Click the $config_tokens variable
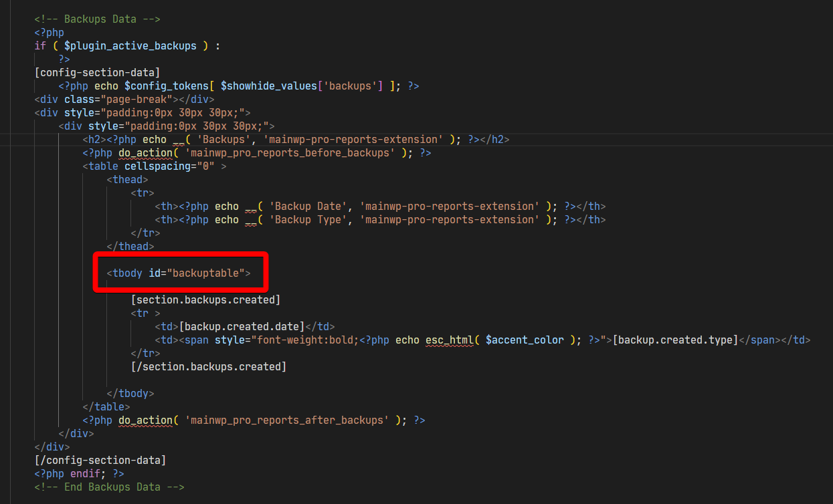This screenshot has width=833, height=504. [167, 86]
